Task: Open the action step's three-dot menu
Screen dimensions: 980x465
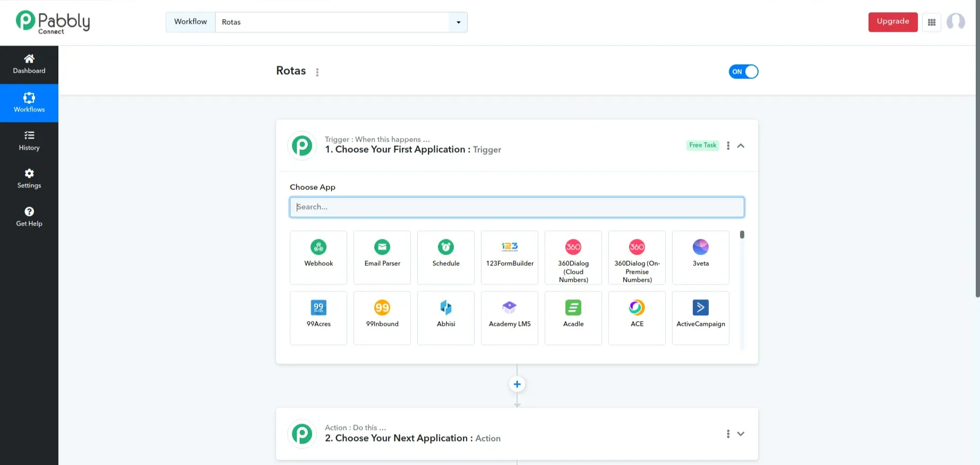Action: pos(728,434)
